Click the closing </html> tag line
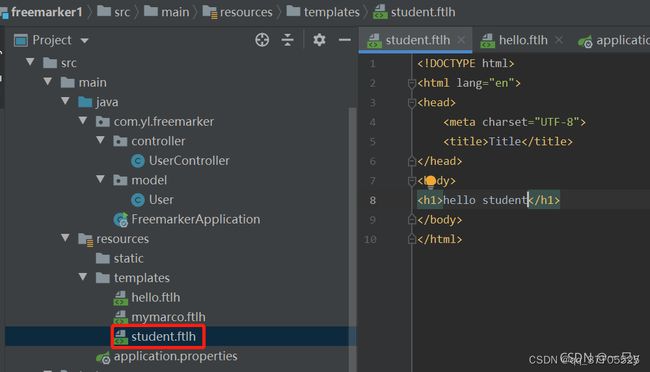Screen dimensions: 650x372 (440, 240)
